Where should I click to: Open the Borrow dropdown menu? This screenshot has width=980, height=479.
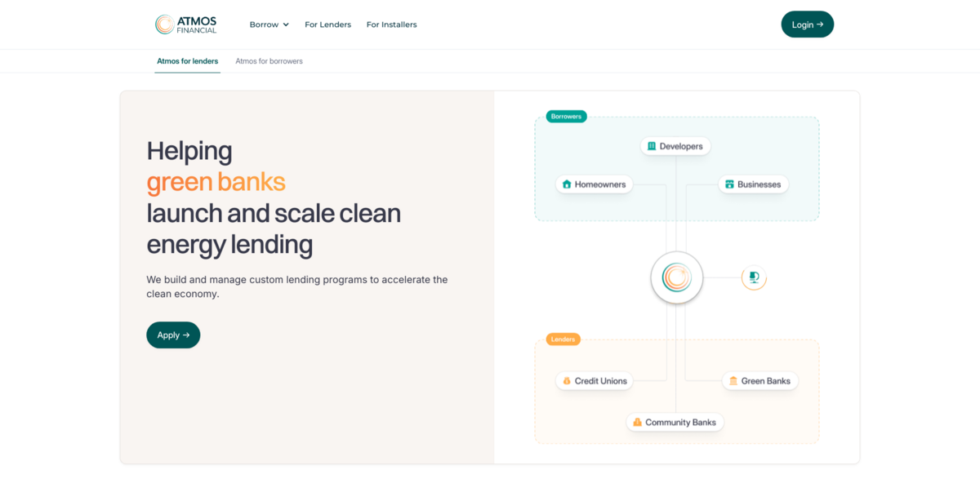pyautogui.click(x=269, y=24)
